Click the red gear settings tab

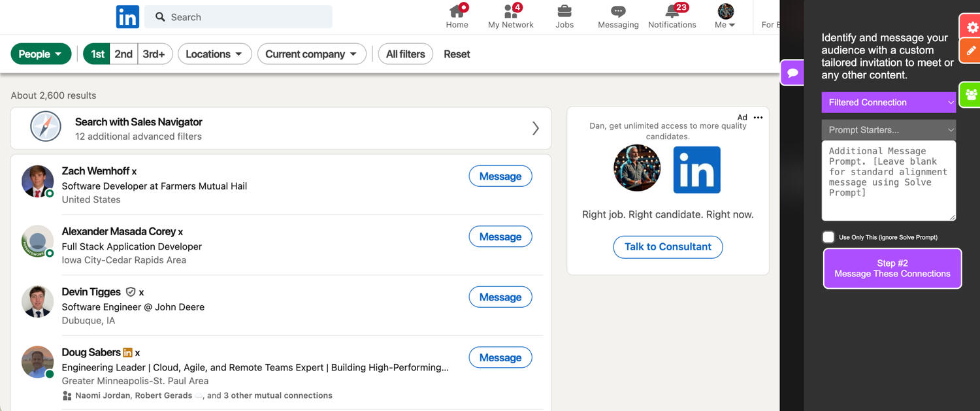(x=972, y=27)
